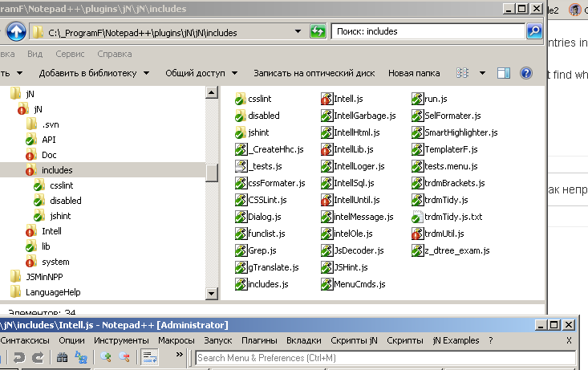Screen dimensions: 588x370
Task: Open the Сервис menu in Explorer
Action: [70, 54]
